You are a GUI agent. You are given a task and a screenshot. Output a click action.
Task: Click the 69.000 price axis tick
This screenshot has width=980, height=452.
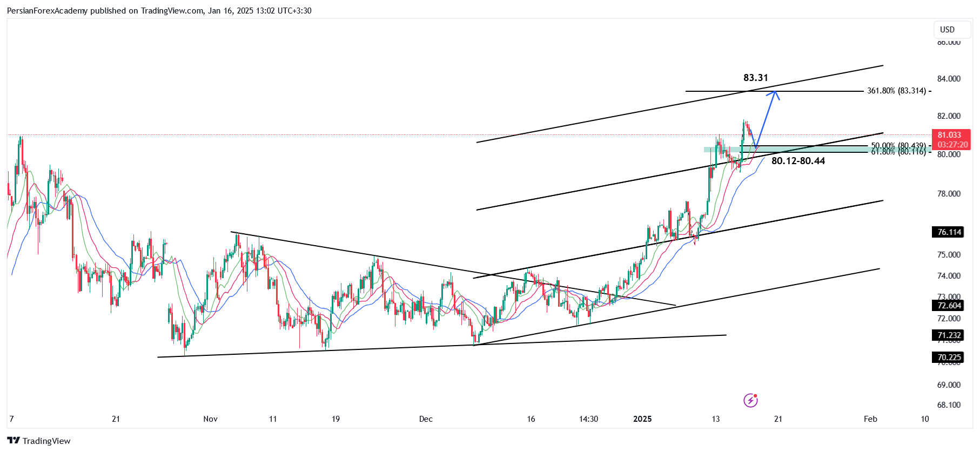(949, 385)
